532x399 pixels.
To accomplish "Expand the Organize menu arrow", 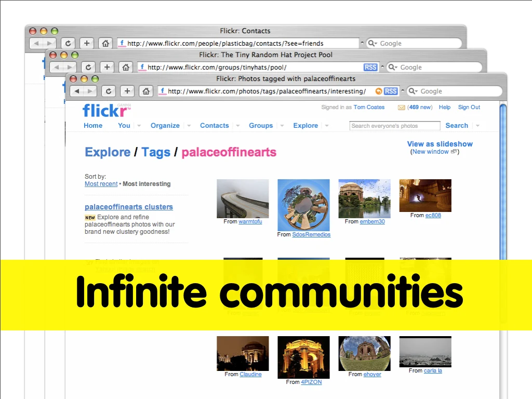I will 189,126.
